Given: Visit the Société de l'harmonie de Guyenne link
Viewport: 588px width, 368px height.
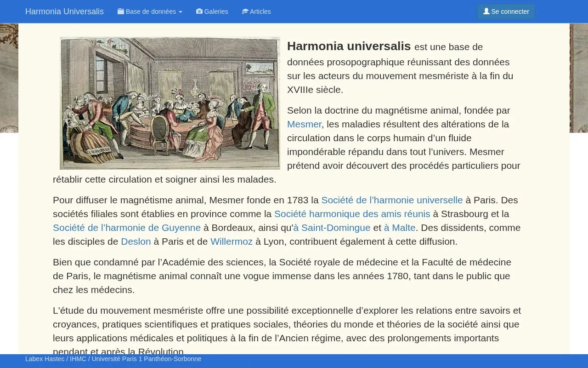Looking at the screenshot, I should click(x=127, y=228).
